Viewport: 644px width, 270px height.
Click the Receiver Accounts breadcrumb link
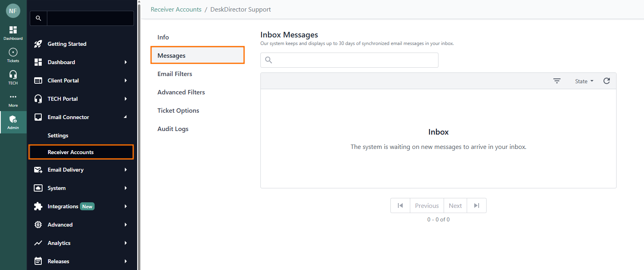coord(176,10)
